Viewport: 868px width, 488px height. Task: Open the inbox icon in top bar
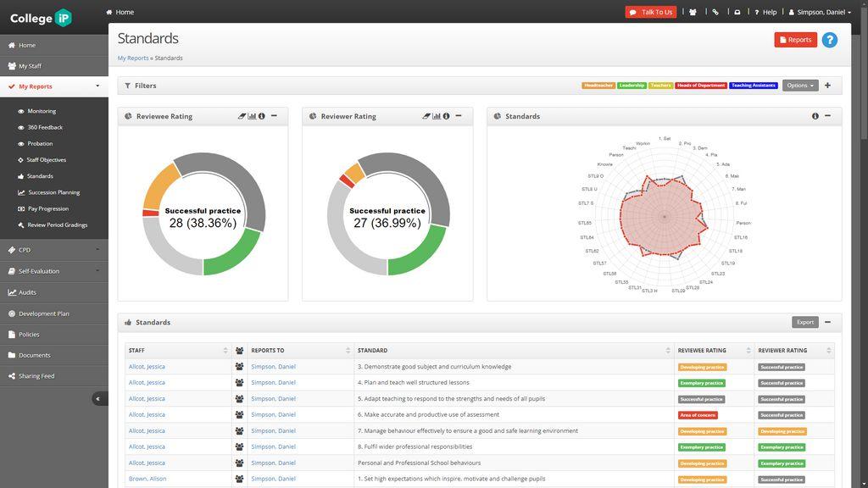coord(737,12)
